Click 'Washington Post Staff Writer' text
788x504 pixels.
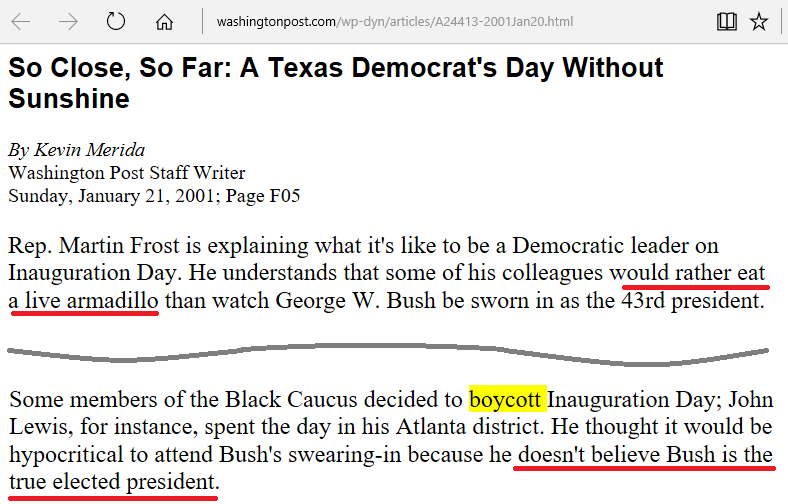click(126, 172)
